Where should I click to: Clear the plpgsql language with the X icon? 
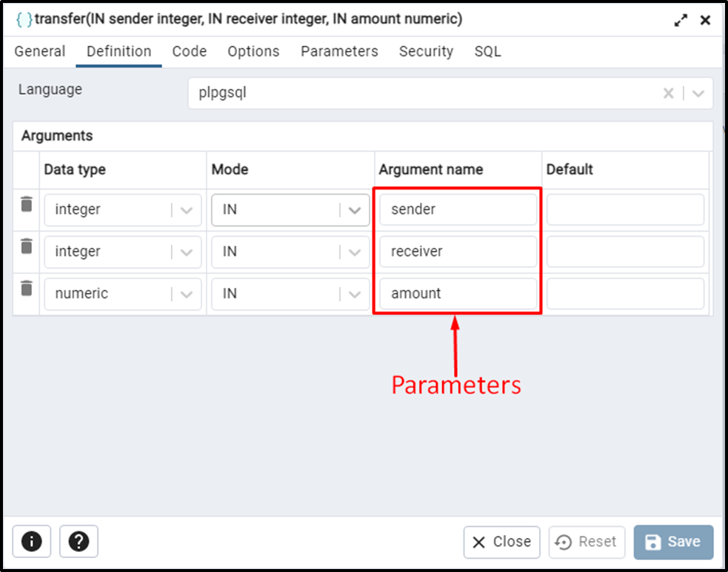point(668,92)
